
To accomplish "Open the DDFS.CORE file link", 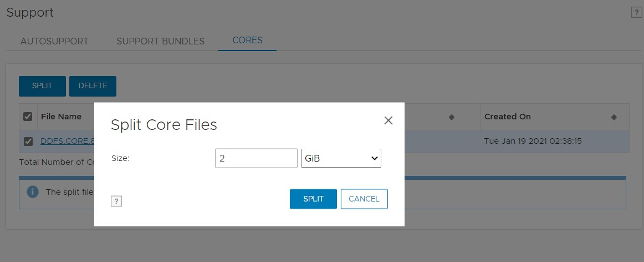I will tap(67, 142).
